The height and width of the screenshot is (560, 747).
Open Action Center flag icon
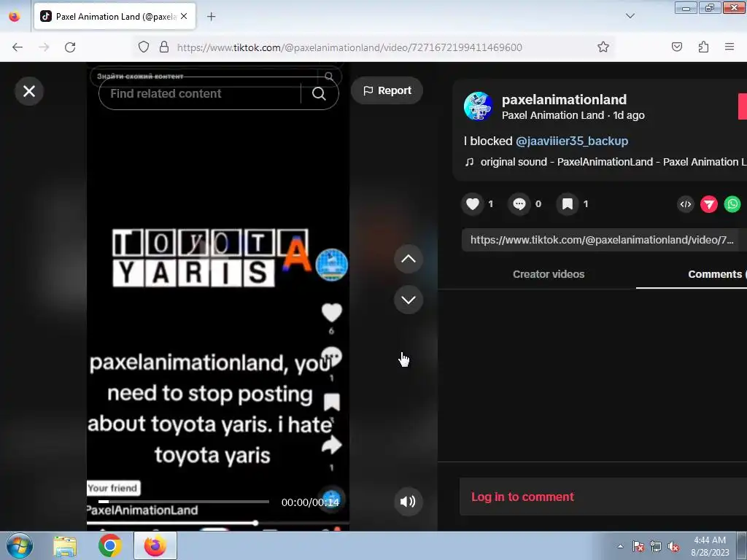click(638, 547)
